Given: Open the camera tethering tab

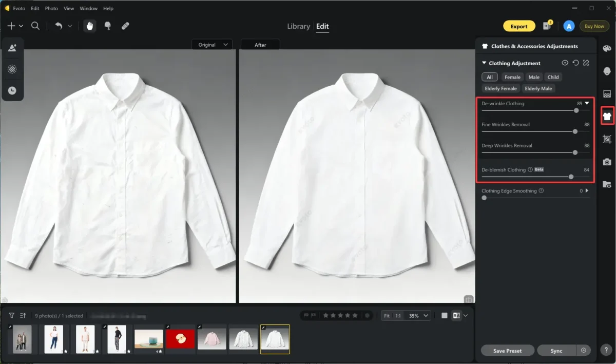Looking at the screenshot, I should (607, 162).
